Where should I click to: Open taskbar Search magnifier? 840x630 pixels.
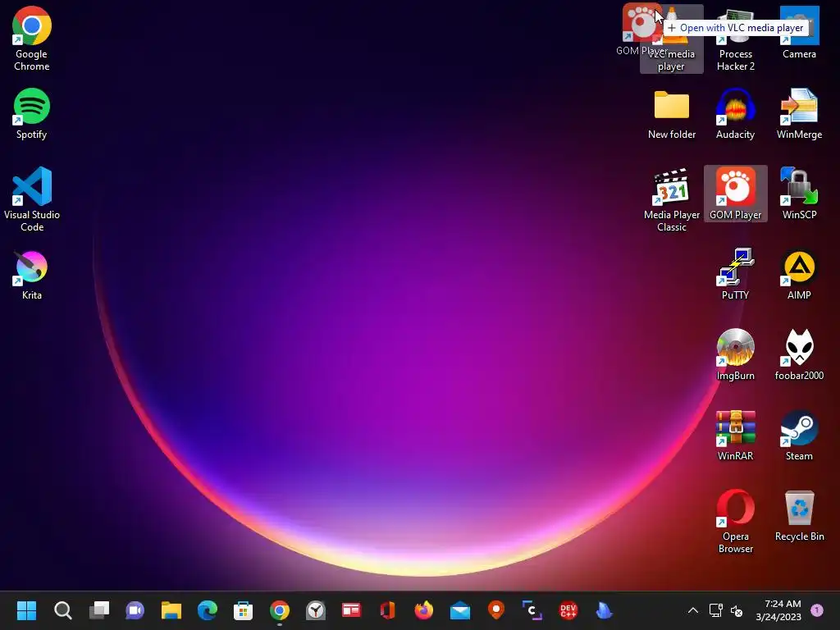tap(62, 610)
